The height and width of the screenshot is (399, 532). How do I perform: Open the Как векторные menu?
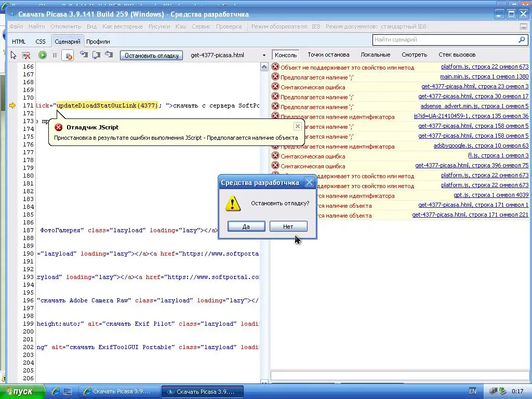click(x=123, y=26)
